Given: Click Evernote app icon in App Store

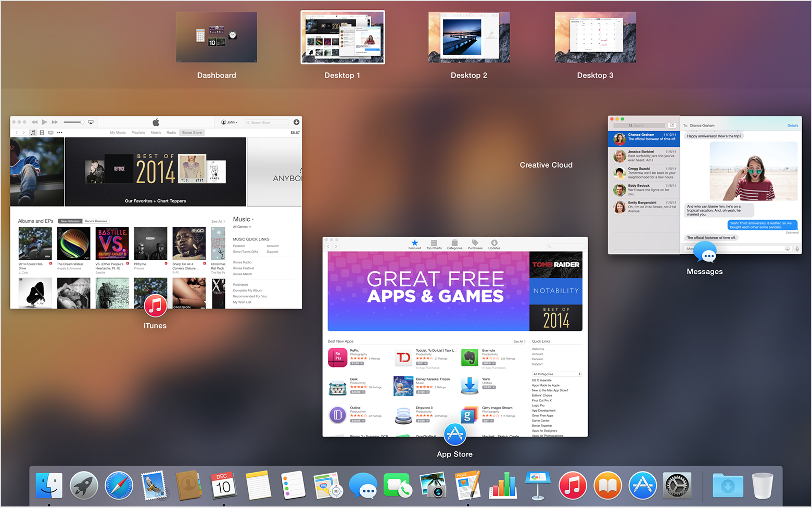Looking at the screenshot, I should [x=470, y=358].
